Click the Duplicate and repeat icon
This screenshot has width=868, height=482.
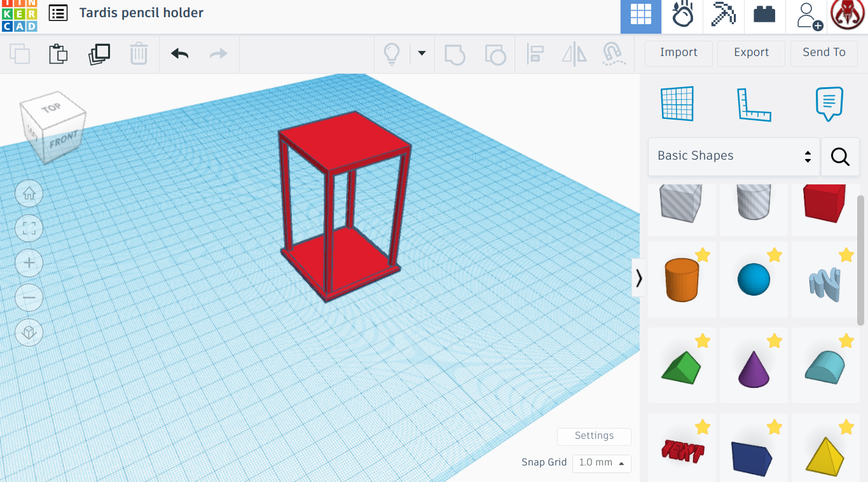[x=99, y=53]
